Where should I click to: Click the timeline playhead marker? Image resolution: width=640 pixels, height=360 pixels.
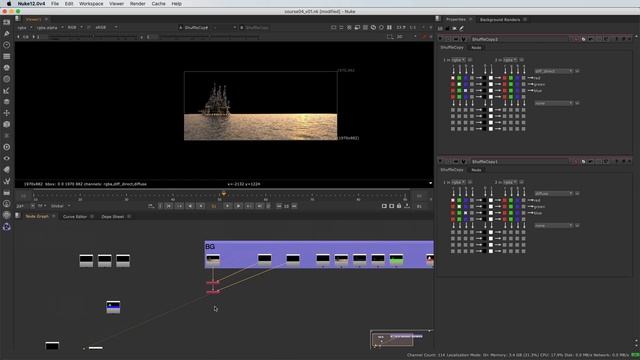(x=224, y=194)
